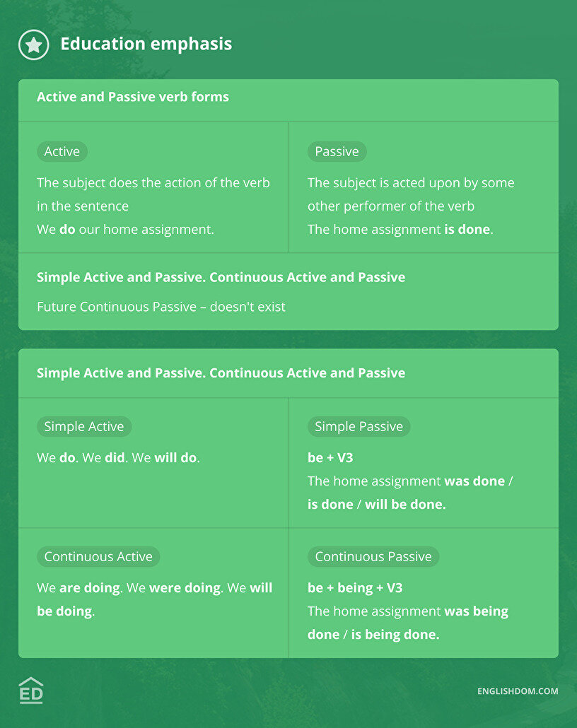Click the We do. We did. We will do. examples
This screenshot has width=577, height=728.
pos(118,457)
